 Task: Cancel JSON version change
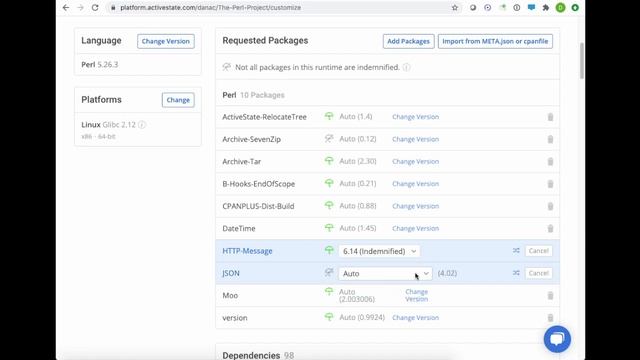click(x=538, y=273)
